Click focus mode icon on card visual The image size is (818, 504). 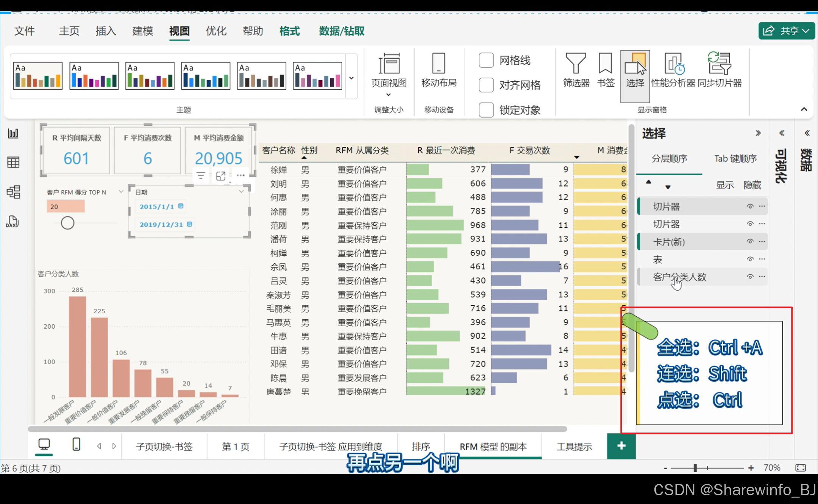coord(221,176)
